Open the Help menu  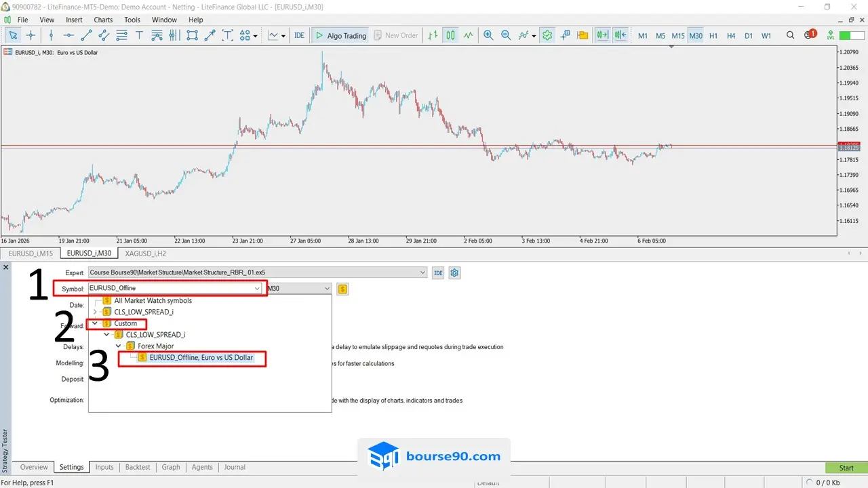(x=195, y=20)
